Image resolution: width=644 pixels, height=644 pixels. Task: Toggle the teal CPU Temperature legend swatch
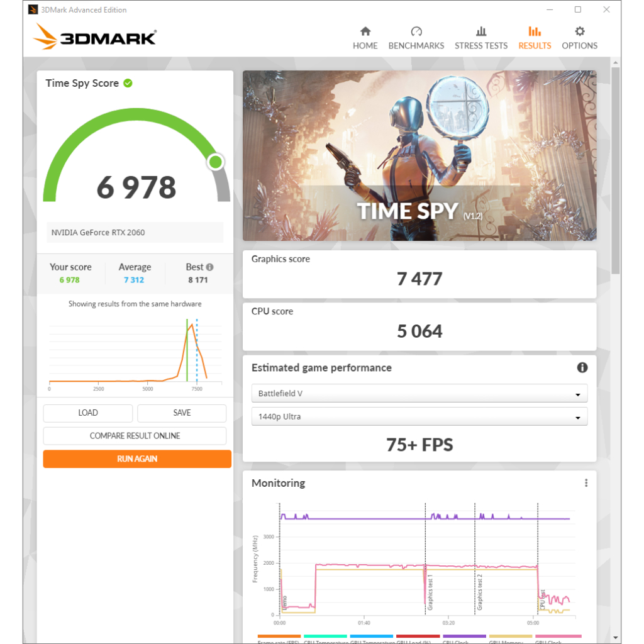pyautogui.click(x=325, y=636)
